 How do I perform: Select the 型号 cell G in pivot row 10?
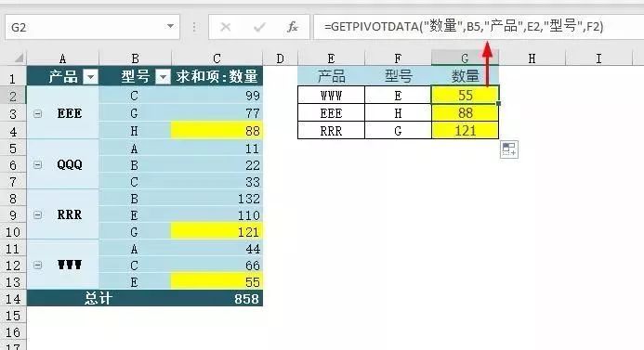pos(135,232)
